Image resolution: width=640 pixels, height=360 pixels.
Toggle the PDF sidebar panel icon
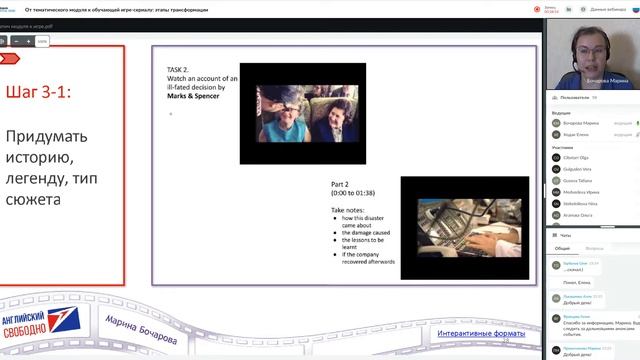tap(3, 41)
